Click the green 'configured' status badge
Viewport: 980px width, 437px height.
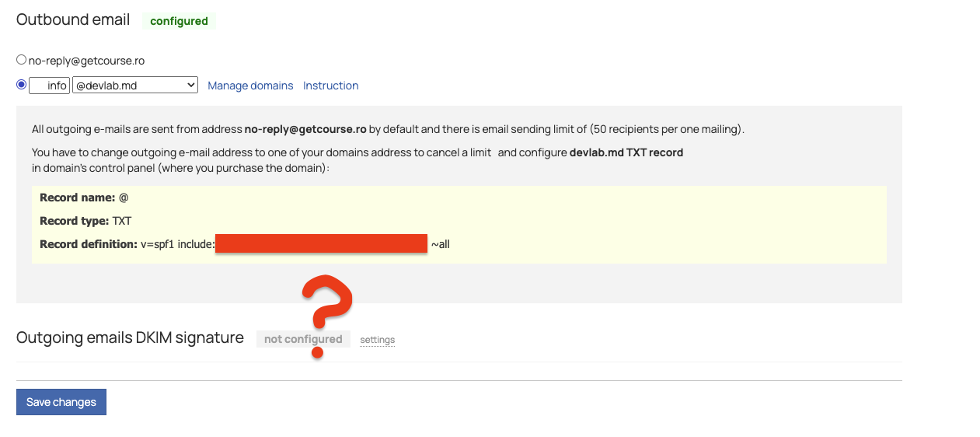179,21
